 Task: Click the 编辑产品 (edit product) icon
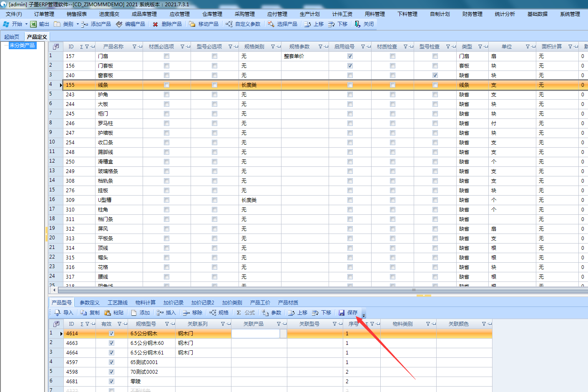click(119, 24)
